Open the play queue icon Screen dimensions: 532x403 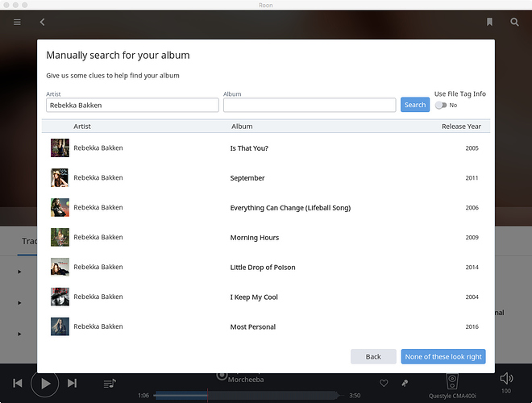coord(110,384)
